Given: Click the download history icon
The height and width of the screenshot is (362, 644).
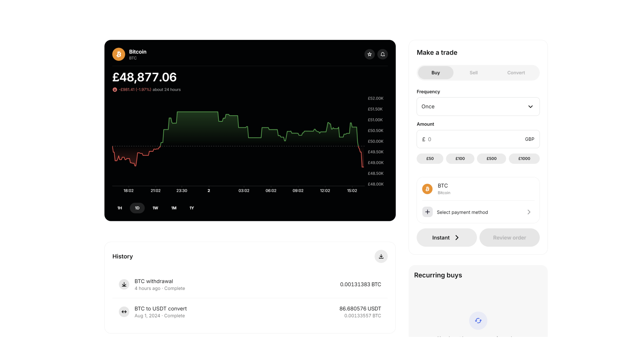Looking at the screenshot, I should tap(381, 256).
